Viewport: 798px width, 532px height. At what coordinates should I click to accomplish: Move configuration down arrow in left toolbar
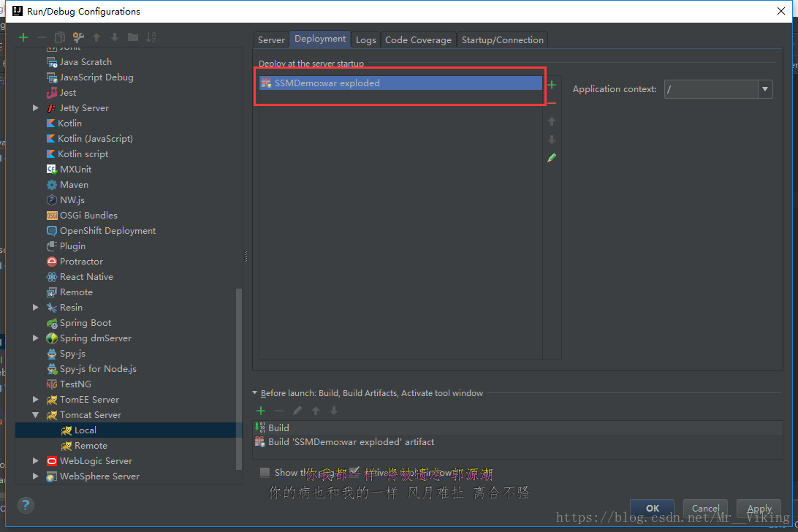115,37
